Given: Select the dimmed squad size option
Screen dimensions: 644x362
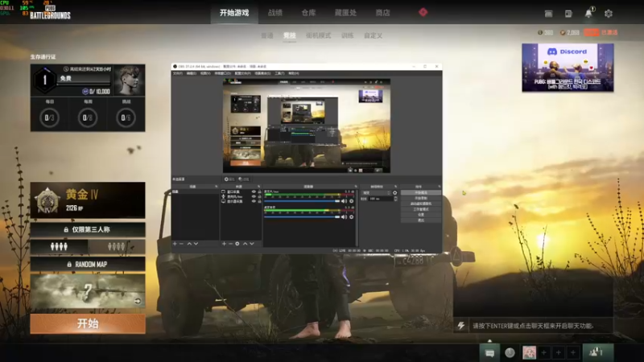Looking at the screenshot, I should (116, 247).
